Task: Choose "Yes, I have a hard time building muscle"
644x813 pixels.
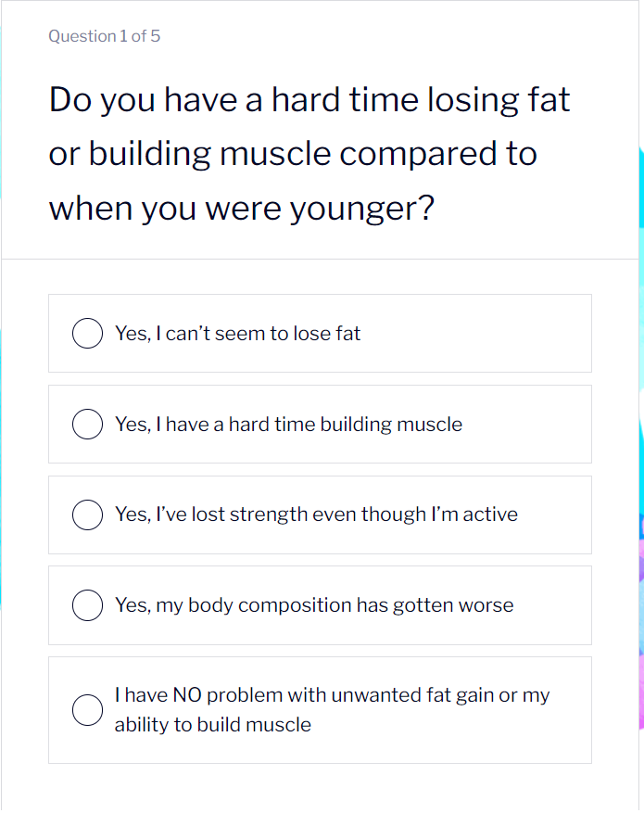Action: pos(87,424)
